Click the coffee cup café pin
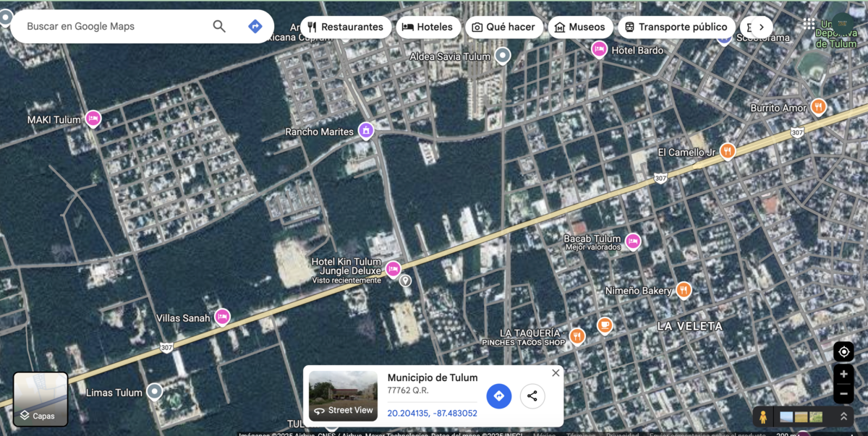The image size is (868, 436). point(605,325)
